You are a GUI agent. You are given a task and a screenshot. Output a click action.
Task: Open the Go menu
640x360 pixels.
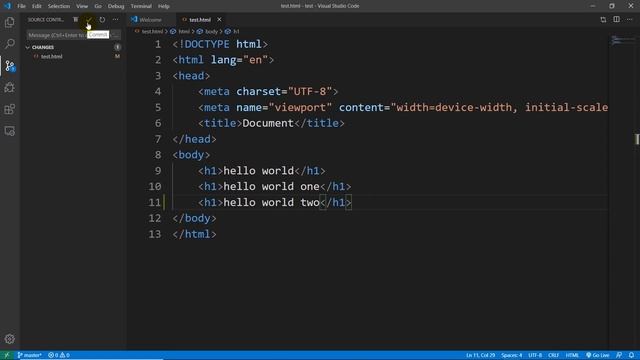[98, 6]
